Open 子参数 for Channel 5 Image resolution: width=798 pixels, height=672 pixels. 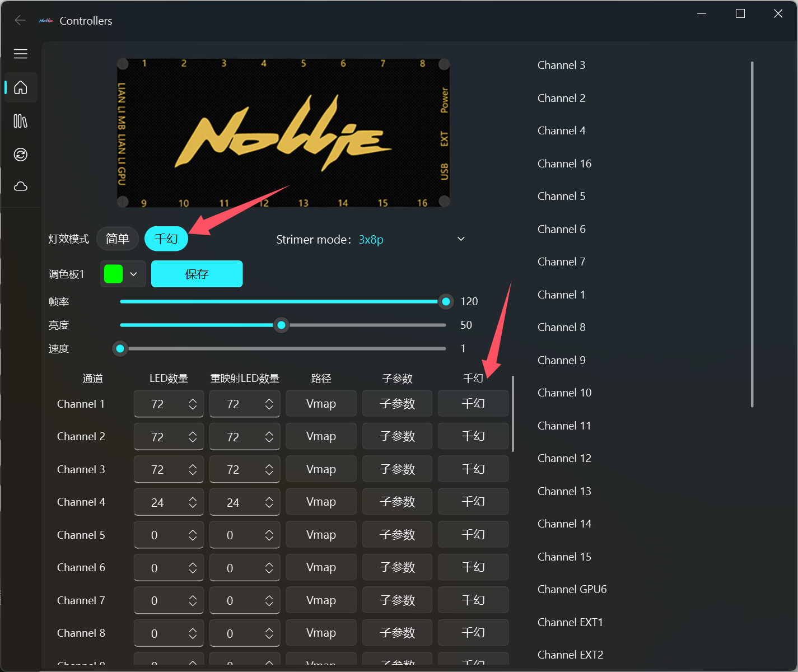pyautogui.click(x=397, y=535)
